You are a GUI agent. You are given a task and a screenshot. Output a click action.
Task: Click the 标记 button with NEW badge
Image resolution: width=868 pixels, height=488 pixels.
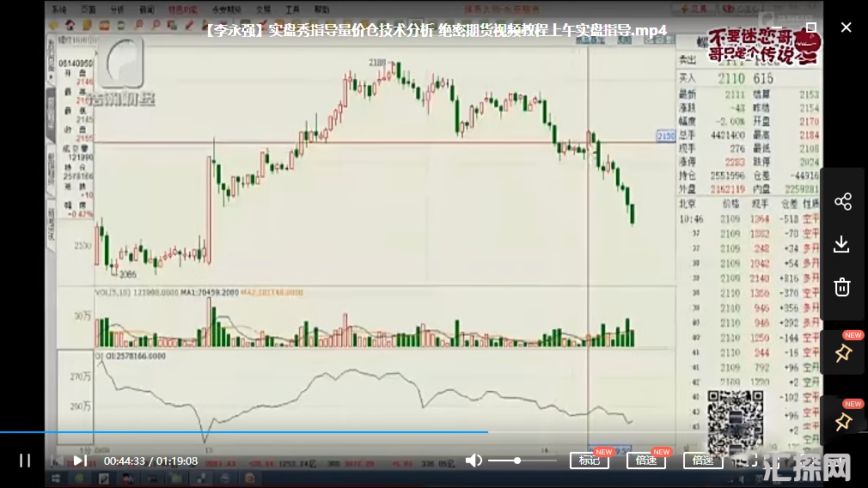coord(590,461)
